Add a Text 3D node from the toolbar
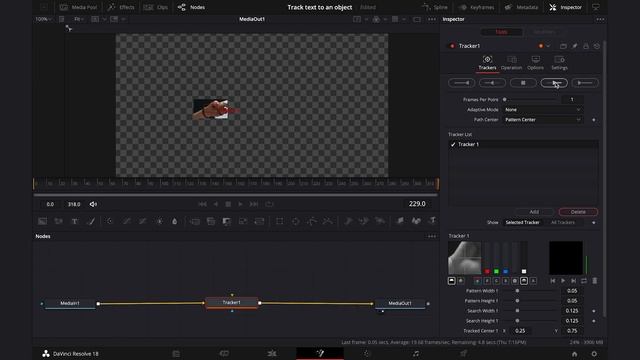The image size is (640, 360). (432, 221)
